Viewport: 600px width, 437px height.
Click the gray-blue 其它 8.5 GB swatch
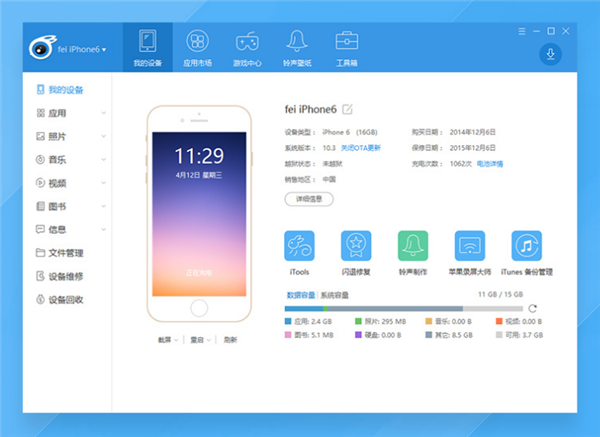click(429, 335)
